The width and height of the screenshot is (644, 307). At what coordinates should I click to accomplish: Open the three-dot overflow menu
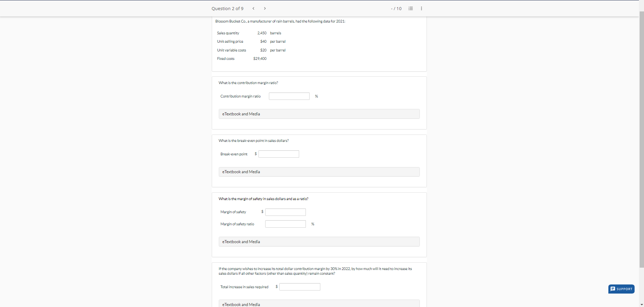point(421,8)
